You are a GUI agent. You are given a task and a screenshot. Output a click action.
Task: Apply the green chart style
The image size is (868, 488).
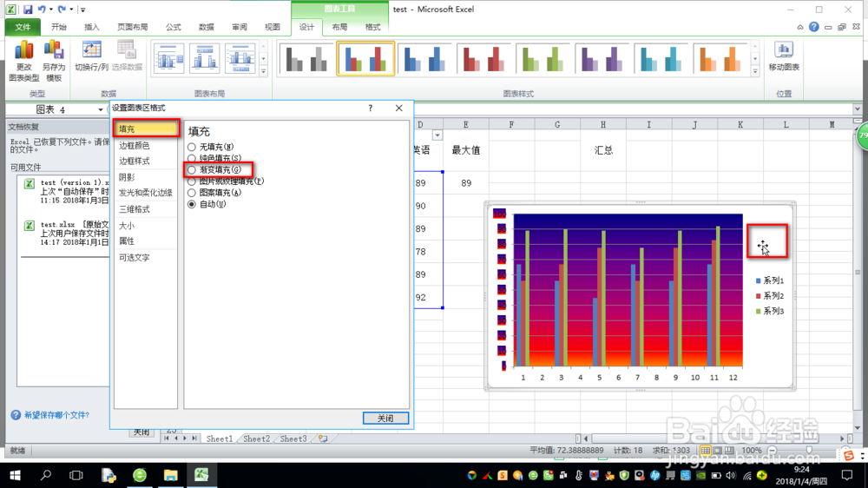[543, 58]
